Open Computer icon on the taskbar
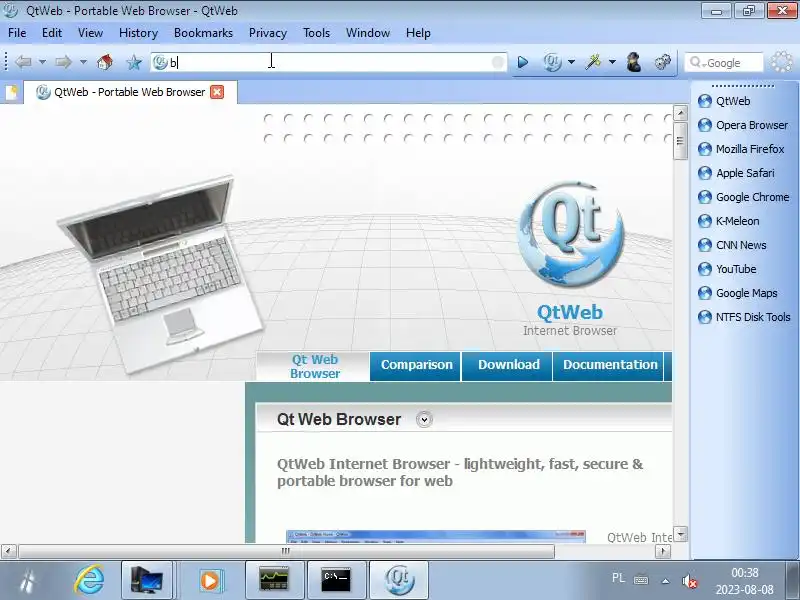Image resolution: width=800 pixels, height=600 pixels. pos(147,580)
